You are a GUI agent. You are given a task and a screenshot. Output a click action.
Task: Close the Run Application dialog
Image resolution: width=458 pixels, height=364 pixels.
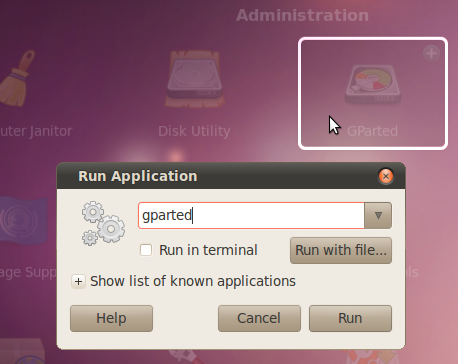coord(386,176)
